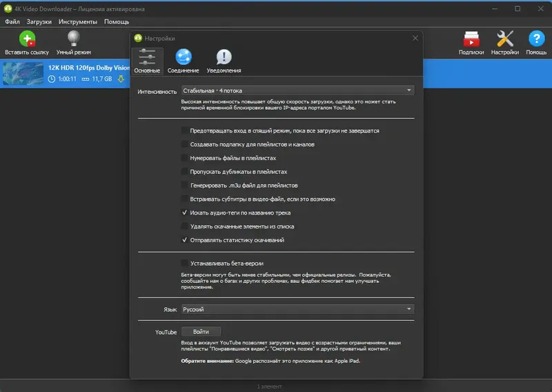
Task: Switch to Уведомления tab
Action: pyautogui.click(x=224, y=61)
